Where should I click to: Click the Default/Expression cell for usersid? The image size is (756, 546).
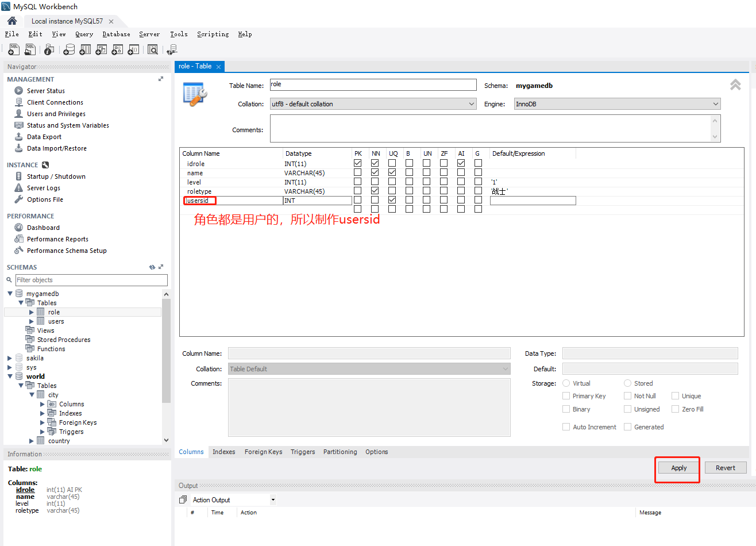coord(533,201)
